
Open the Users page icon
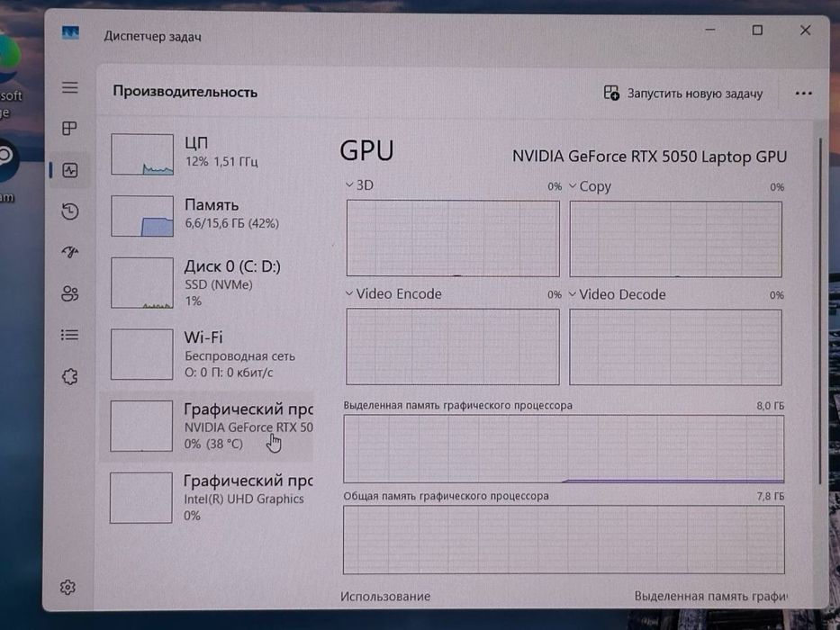pos(69,293)
